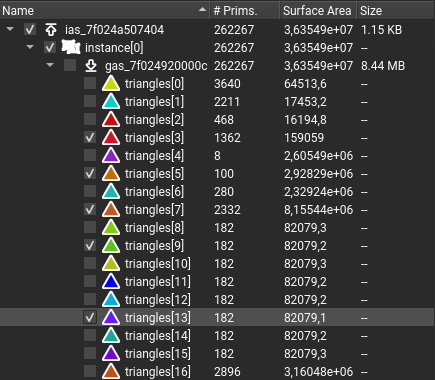Check the triangles[12] checkbox
Viewport: 435px width, 380px height.
[90, 299]
